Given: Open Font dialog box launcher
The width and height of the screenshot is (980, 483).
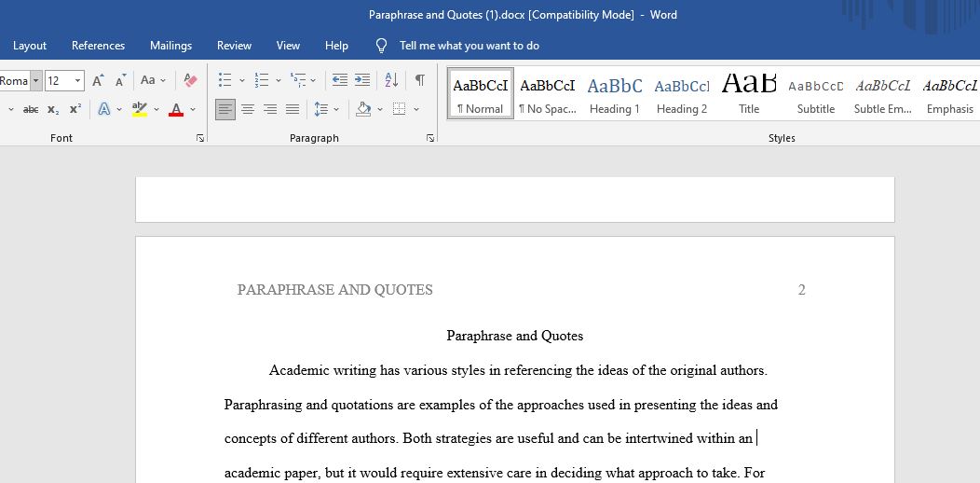Looking at the screenshot, I should click(x=200, y=138).
